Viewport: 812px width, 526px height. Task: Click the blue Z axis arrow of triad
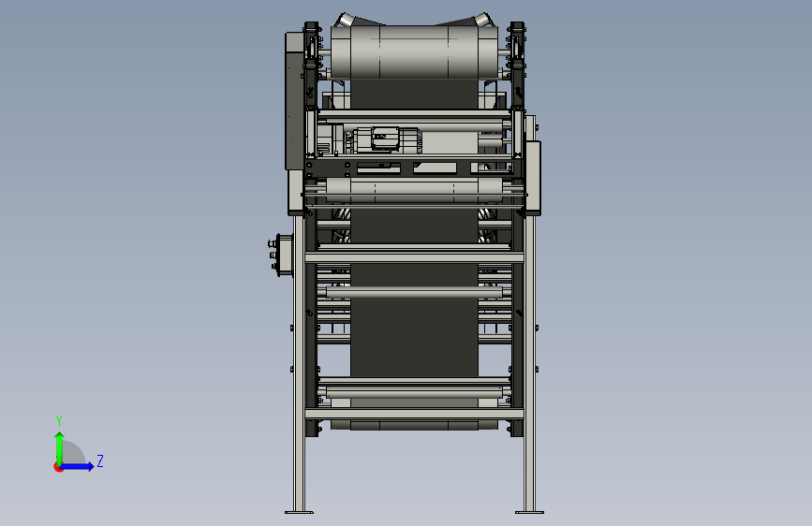78,466
